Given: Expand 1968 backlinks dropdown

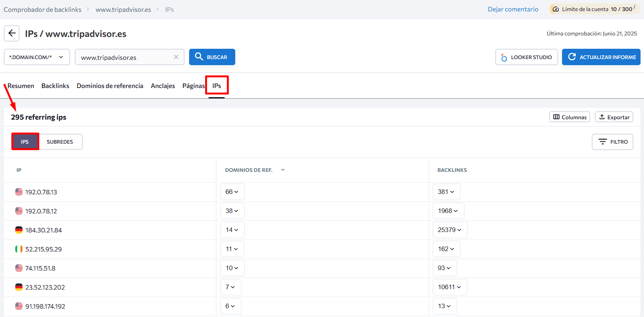Looking at the screenshot, I should point(448,211).
